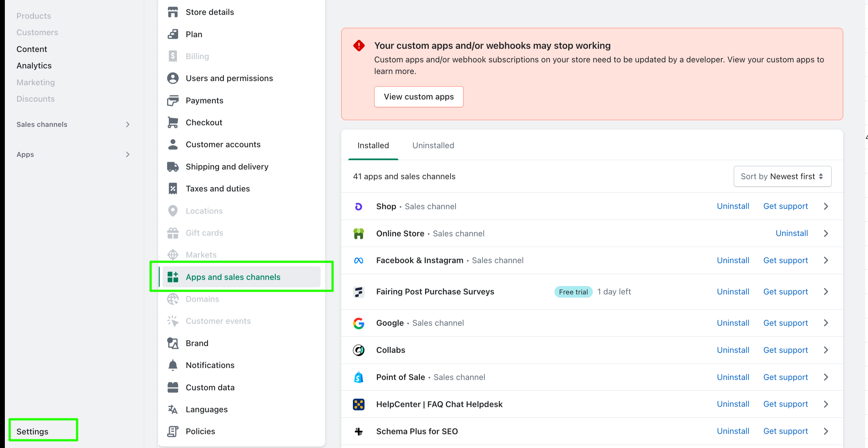
Task: Uninstall the Online Store sales channel
Action: (792, 233)
